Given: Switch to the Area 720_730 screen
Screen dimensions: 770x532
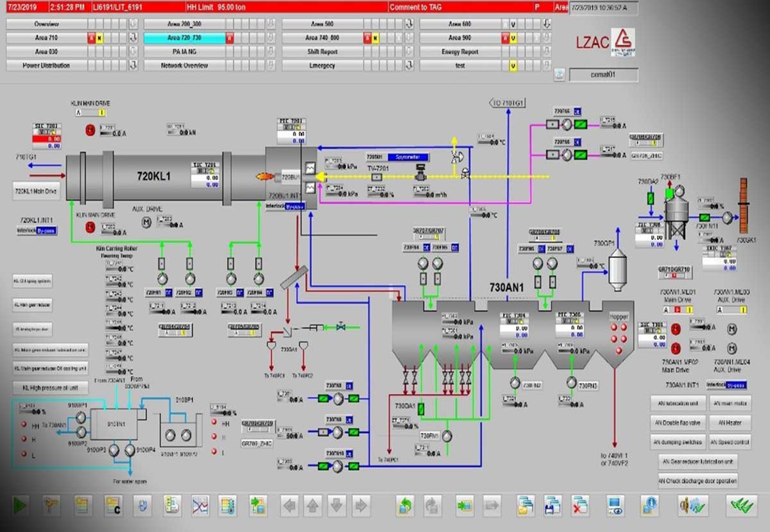Looking at the screenshot, I should coord(184,38).
